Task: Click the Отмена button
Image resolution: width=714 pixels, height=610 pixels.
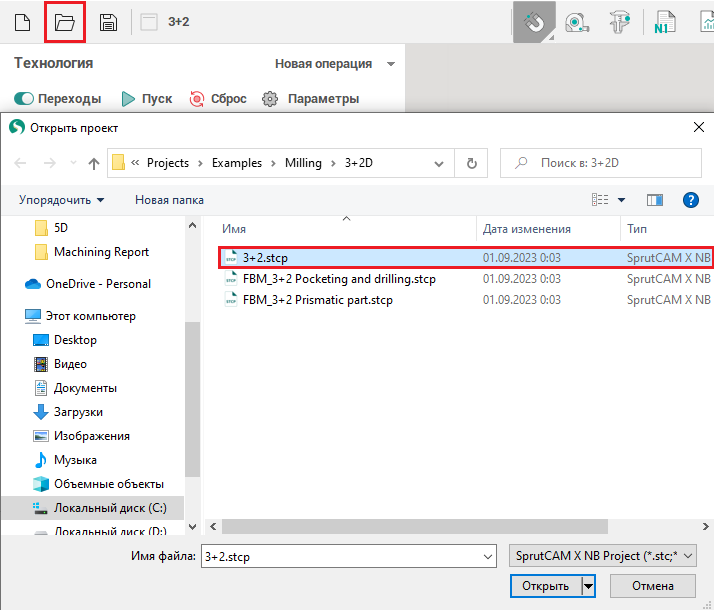Action: pos(652,586)
